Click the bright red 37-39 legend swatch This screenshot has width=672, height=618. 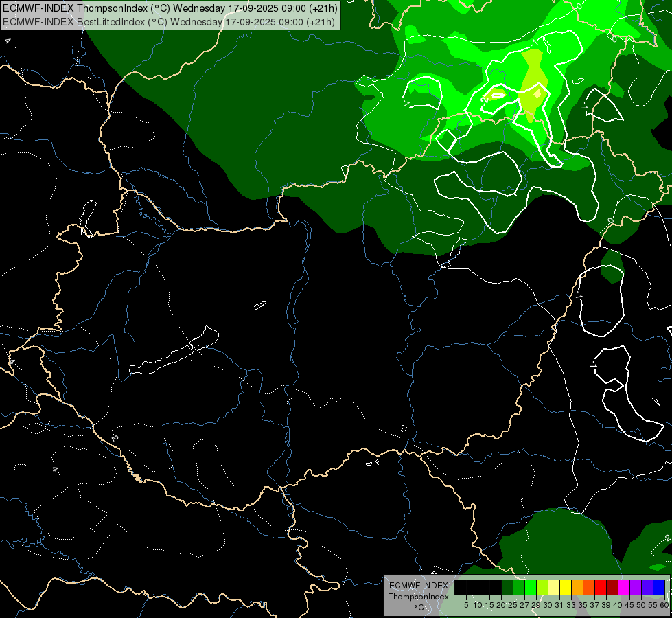tap(601, 587)
